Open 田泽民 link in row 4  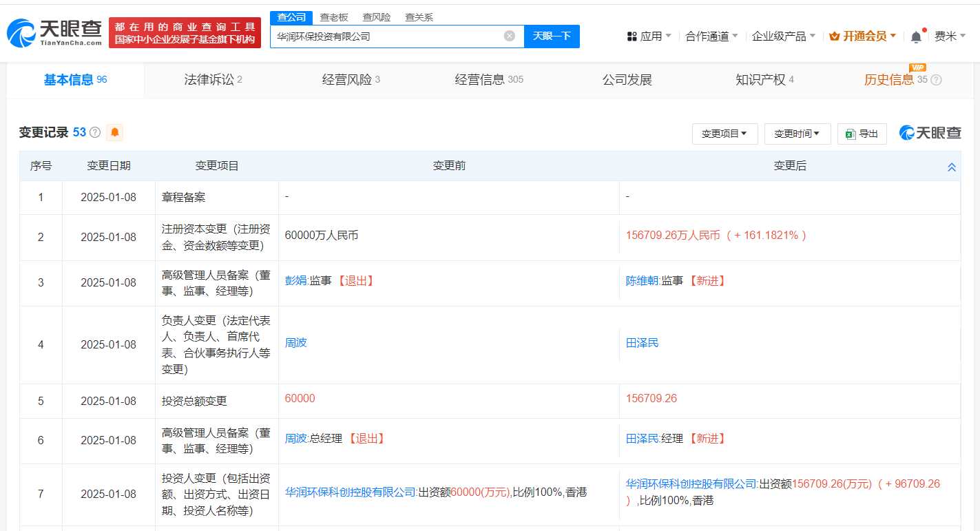pyautogui.click(x=642, y=342)
